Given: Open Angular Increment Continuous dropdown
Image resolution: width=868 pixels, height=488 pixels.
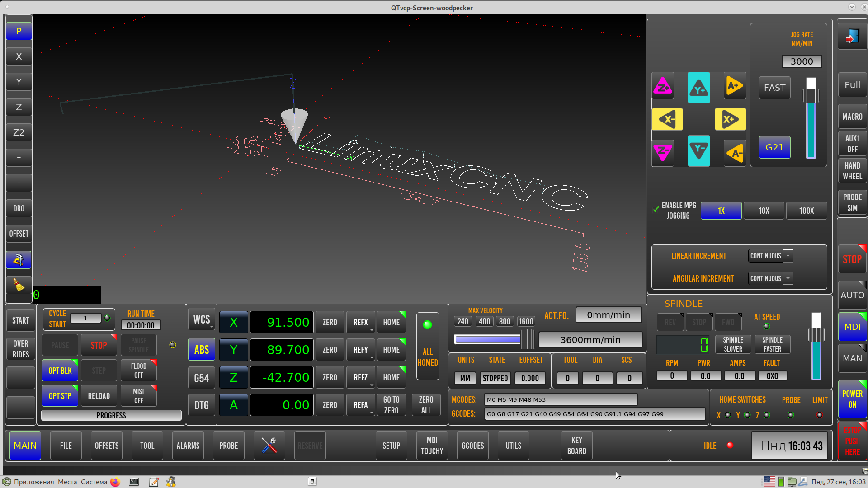Looking at the screenshot, I should pos(770,278).
